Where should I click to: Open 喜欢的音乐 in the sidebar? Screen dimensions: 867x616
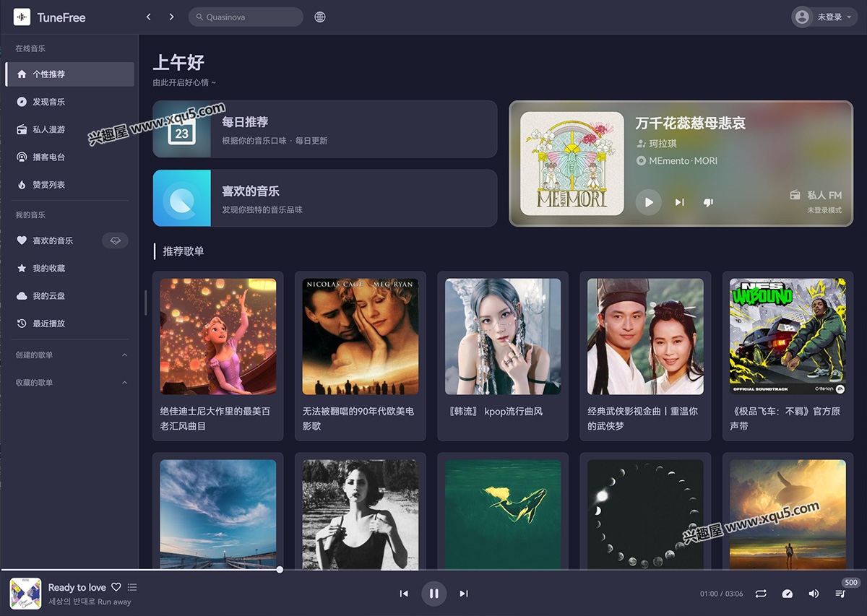tap(69, 240)
